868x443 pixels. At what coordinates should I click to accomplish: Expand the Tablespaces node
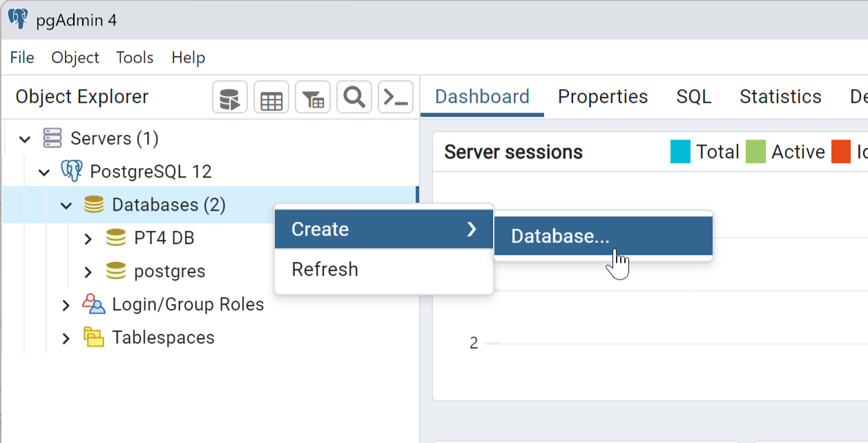[66, 338]
